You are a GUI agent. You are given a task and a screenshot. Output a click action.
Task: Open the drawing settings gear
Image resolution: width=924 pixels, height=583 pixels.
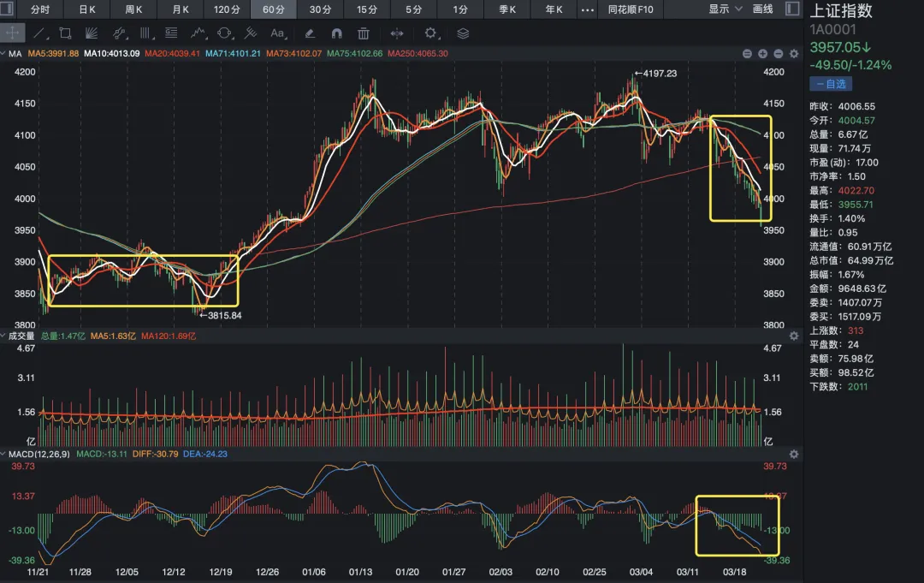(431, 33)
